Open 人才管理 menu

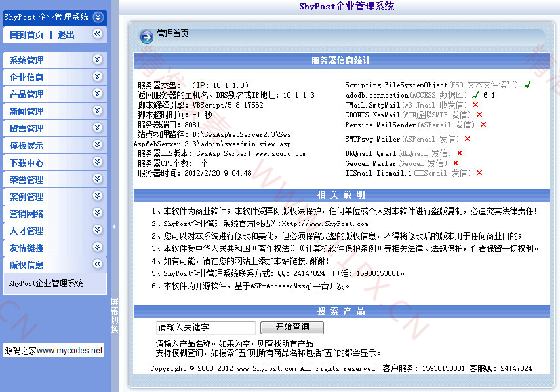(x=27, y=231)
